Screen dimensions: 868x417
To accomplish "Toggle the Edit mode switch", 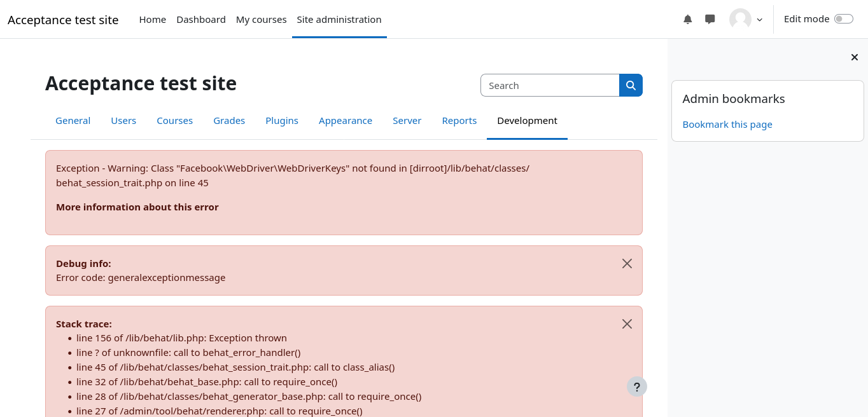I will tap(843, 19).
